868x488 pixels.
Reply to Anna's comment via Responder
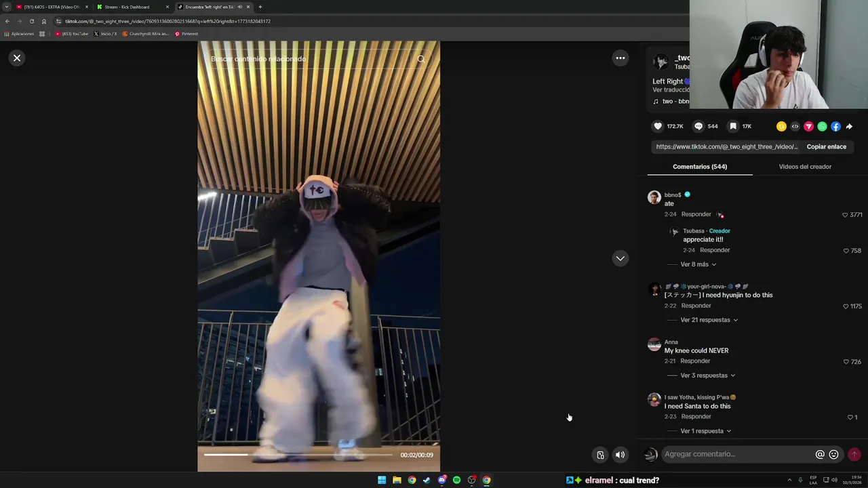(695, 361)
